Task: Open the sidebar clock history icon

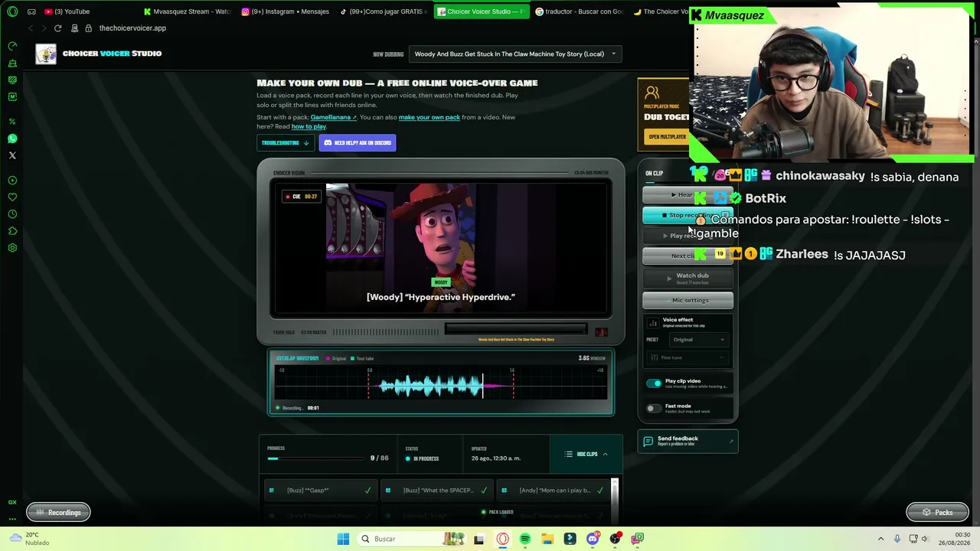Action: [12, 214]
